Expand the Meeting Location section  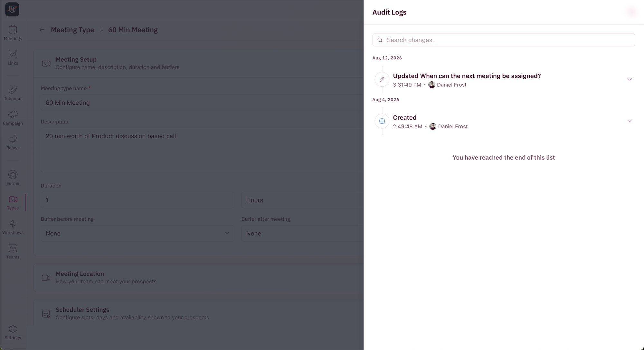point(199,277)
